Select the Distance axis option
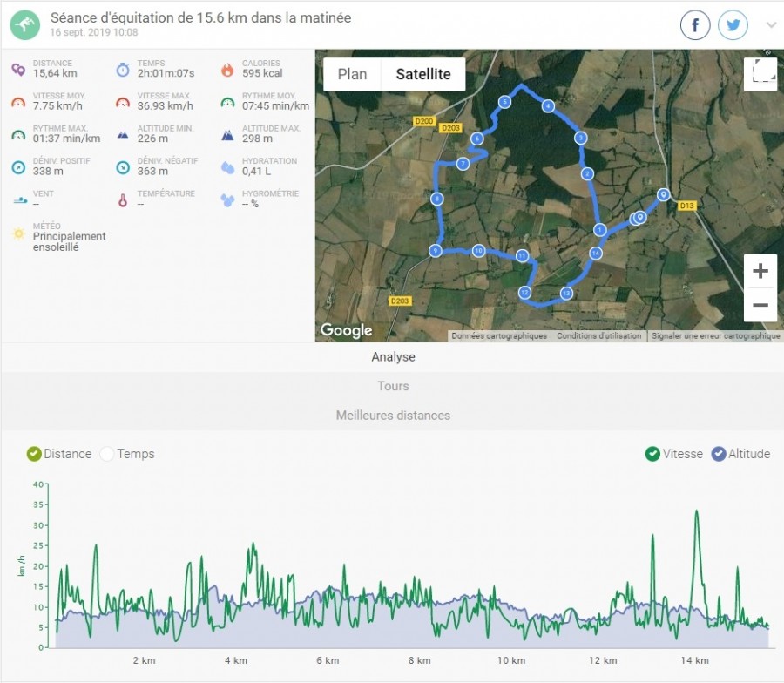The image size is (784, 683). [x=35, y=454]
